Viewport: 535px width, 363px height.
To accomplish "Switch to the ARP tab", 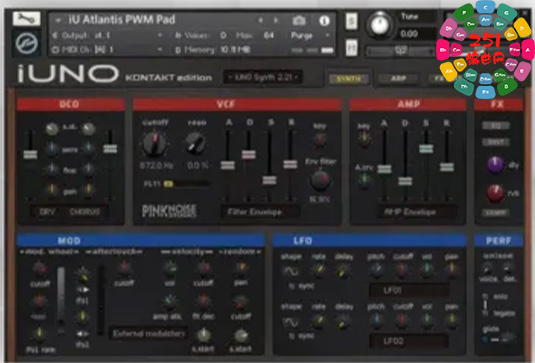I will click(x=398, y=79).
